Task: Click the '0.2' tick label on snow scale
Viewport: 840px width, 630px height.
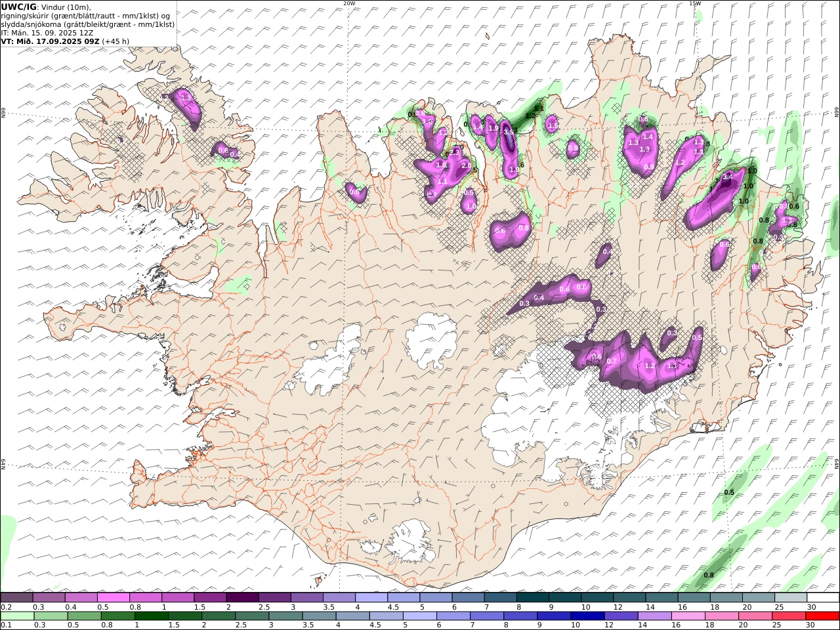Action: coord(6,607)
